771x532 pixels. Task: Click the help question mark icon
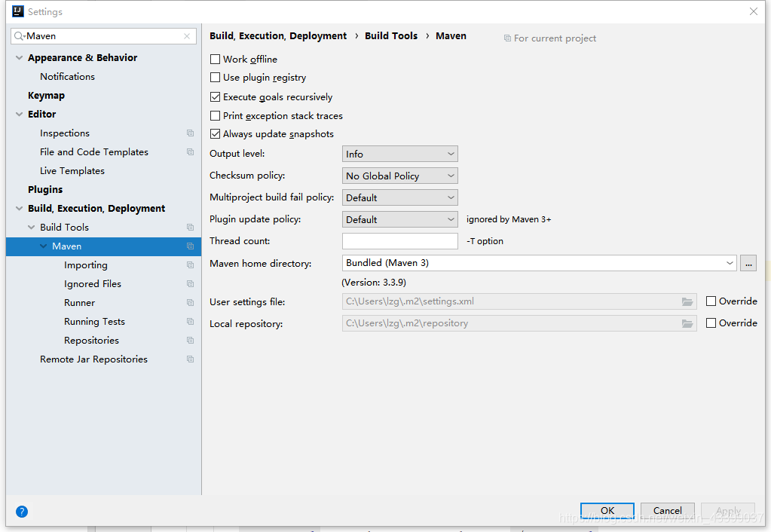(22, 512)
